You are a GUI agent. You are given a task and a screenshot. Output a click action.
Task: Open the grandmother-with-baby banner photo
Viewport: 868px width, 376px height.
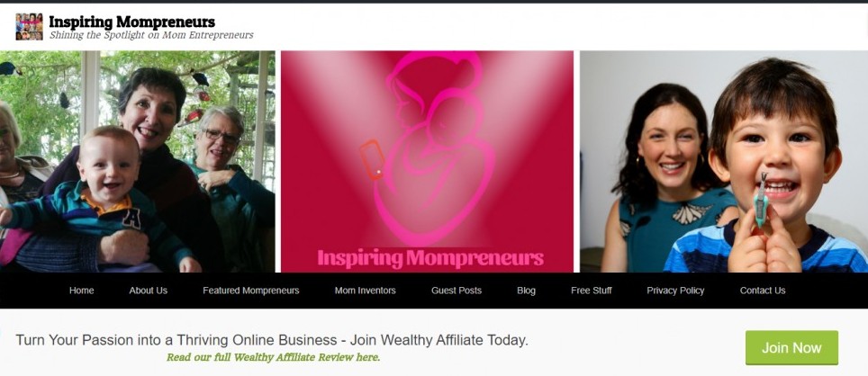point(137,161)
